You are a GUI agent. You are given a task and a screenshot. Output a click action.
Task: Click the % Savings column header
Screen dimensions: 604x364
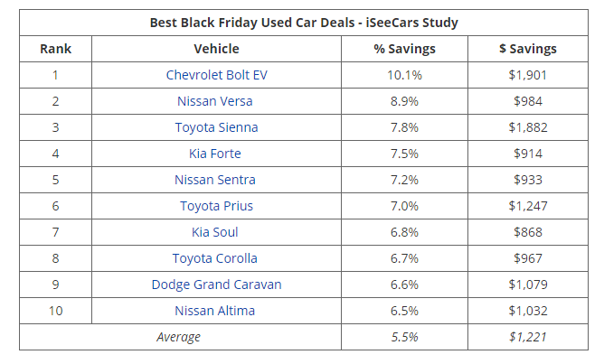click(x=404, y=49)
